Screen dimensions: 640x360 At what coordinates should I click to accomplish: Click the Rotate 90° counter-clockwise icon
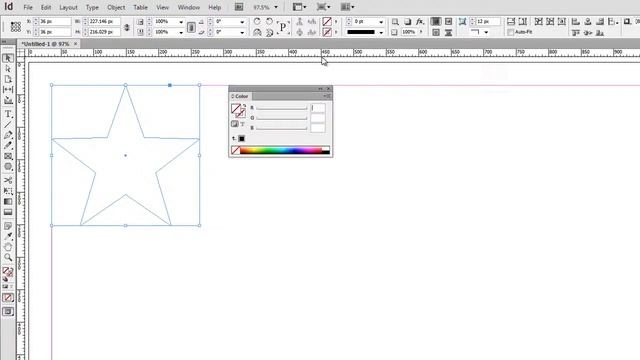tap(269, 21)
